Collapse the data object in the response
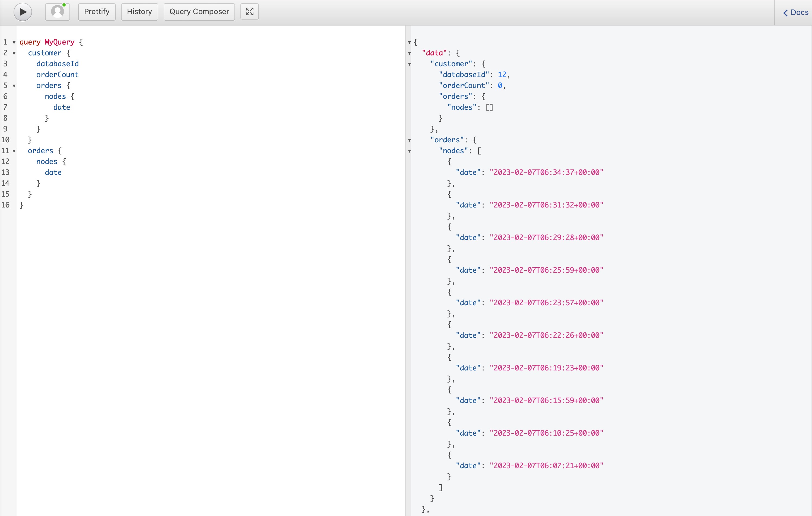 [x=409, y=53]
